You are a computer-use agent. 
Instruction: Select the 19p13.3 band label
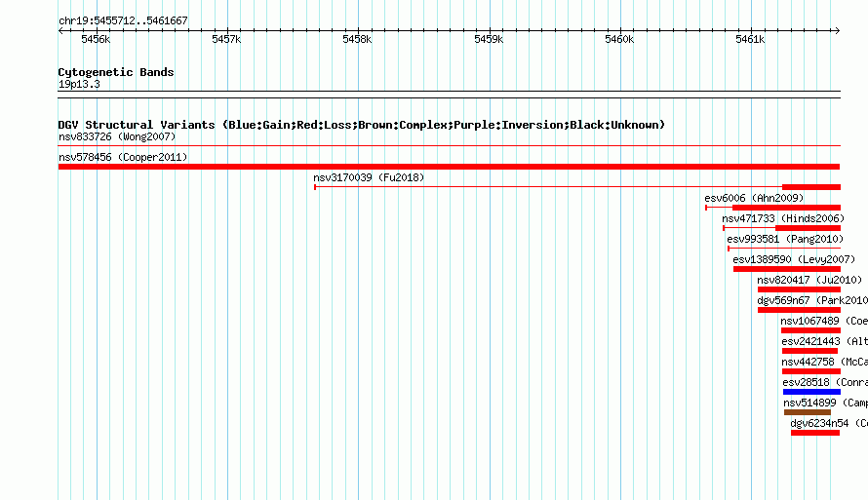(79, 84)
